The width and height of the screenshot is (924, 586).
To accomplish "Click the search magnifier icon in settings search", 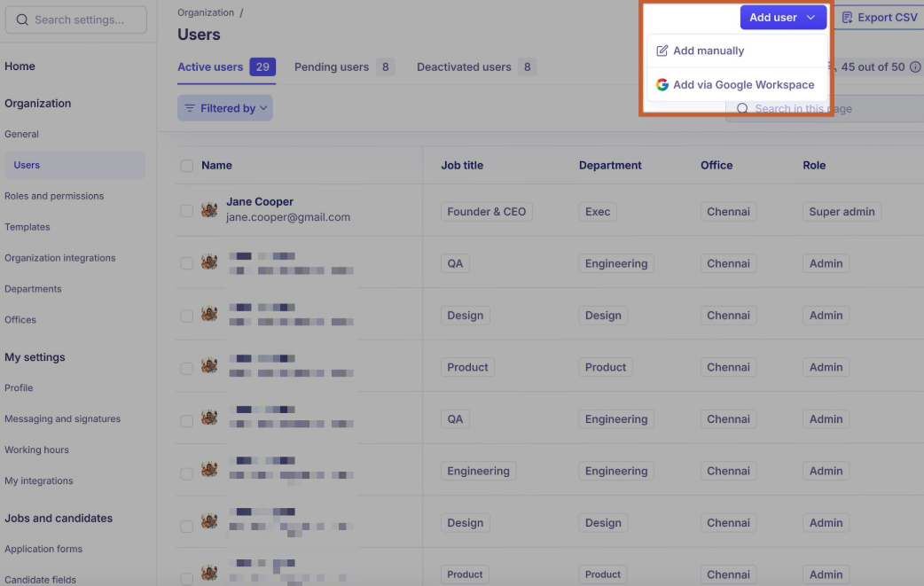I will point(22,20).
